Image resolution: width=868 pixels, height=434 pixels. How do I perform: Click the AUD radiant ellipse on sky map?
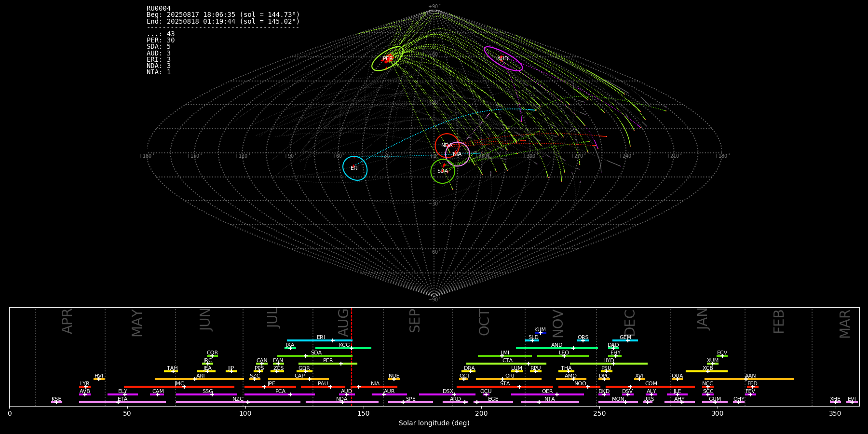[503, 58]
